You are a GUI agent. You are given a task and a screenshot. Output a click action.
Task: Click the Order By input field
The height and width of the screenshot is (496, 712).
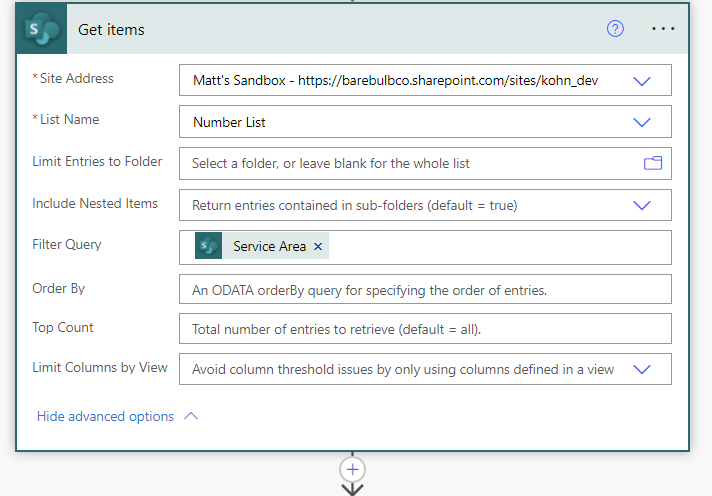click(x=425, y=289)
